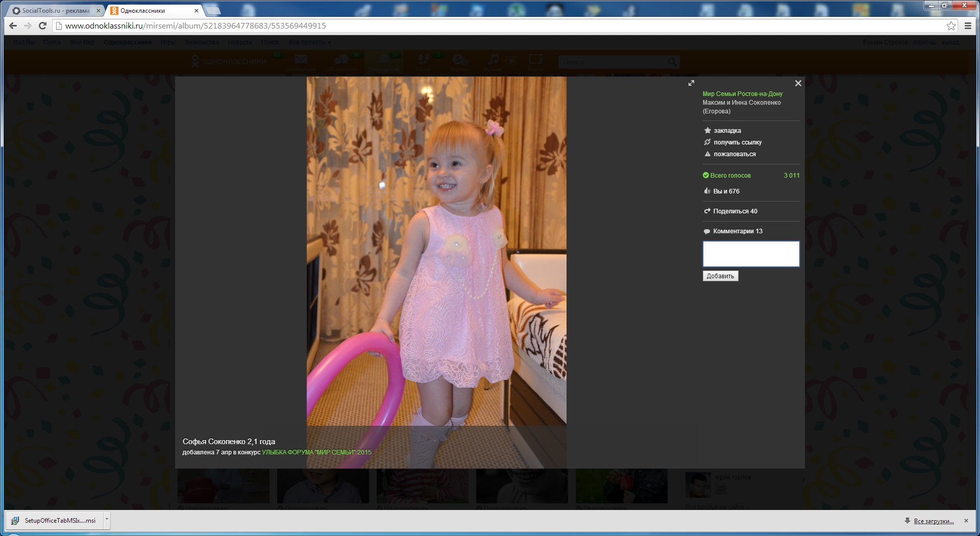980x536 pixels.
Task: Click the magnifier icon in the search field
Action: point(673,62)
